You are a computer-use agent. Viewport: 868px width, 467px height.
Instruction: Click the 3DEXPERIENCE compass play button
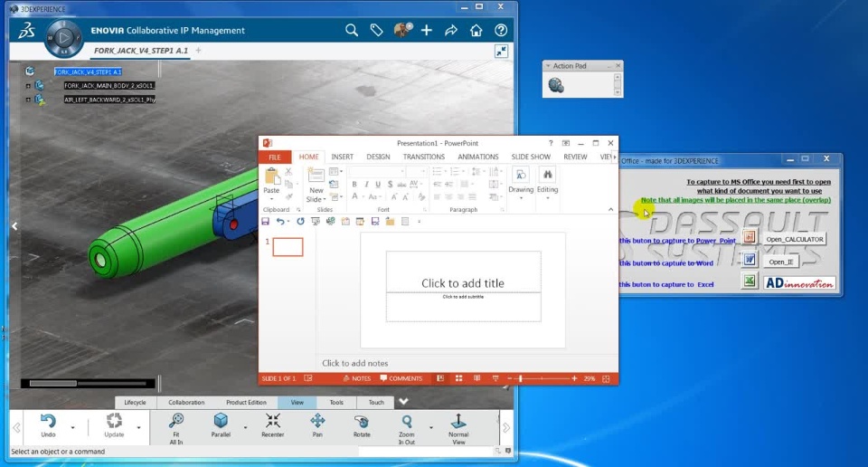(x=63, y=38)
